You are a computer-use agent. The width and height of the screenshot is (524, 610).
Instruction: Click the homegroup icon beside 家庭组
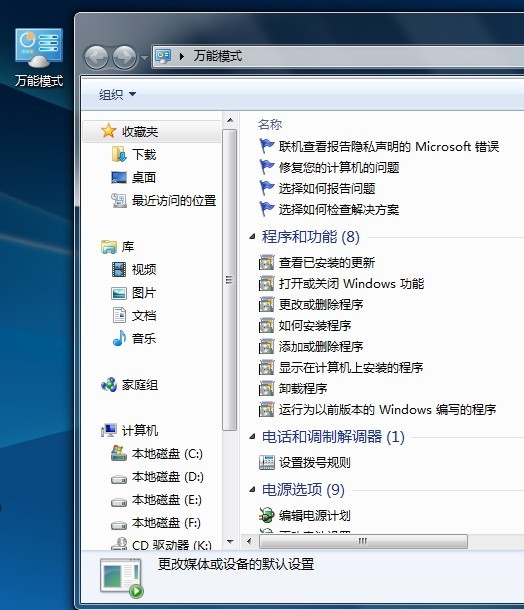[109, 385]
